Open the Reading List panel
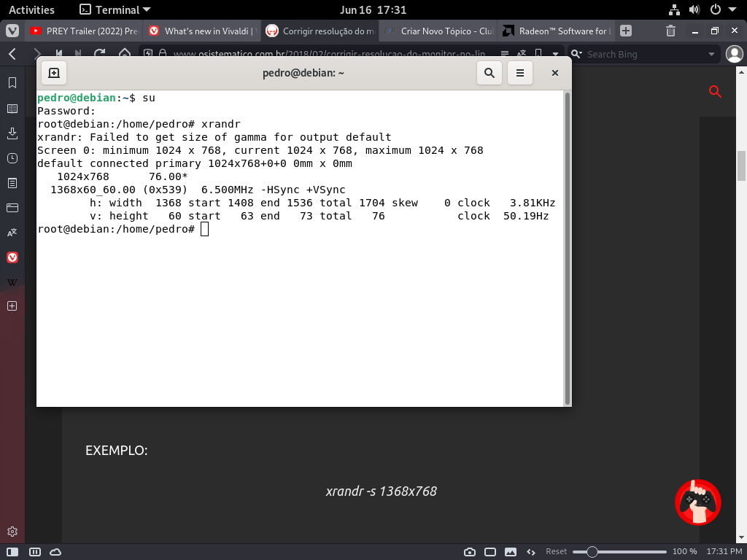747x560 pixels. [x=12, y=109]
